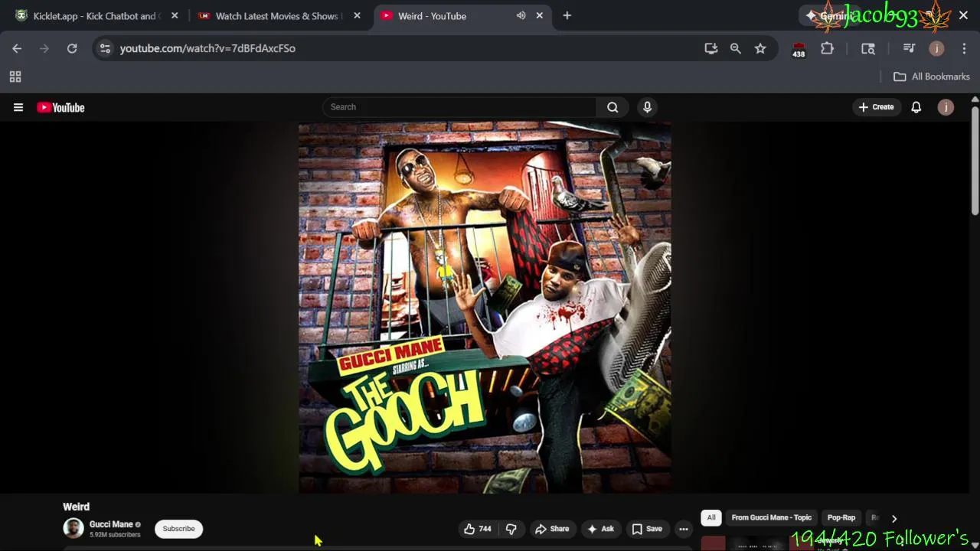Image resolution: width=980 pixels, height=551 pixels.
Task: Open more actions three-dot menu under video
Action: [x=684, y=529]
